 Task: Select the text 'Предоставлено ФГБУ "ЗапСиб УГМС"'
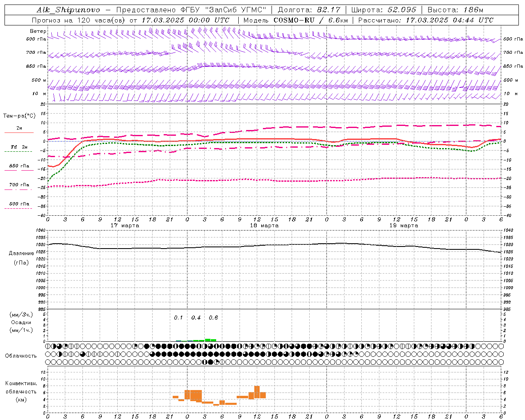[x=191, y=10]
